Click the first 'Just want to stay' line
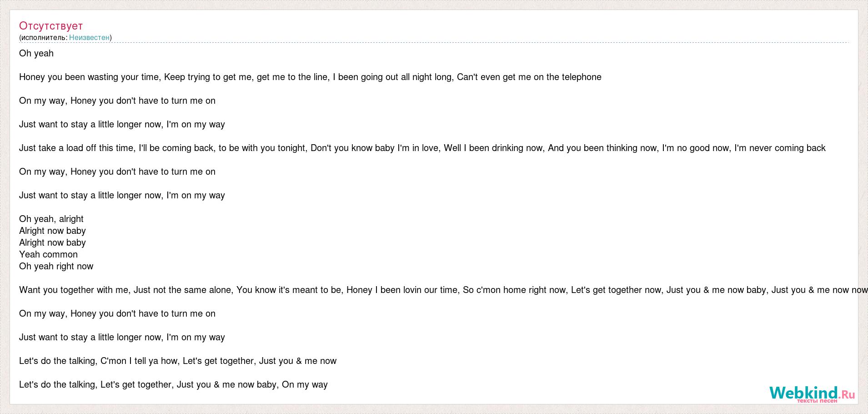This screenshot has width=868, height=414. 122,124
